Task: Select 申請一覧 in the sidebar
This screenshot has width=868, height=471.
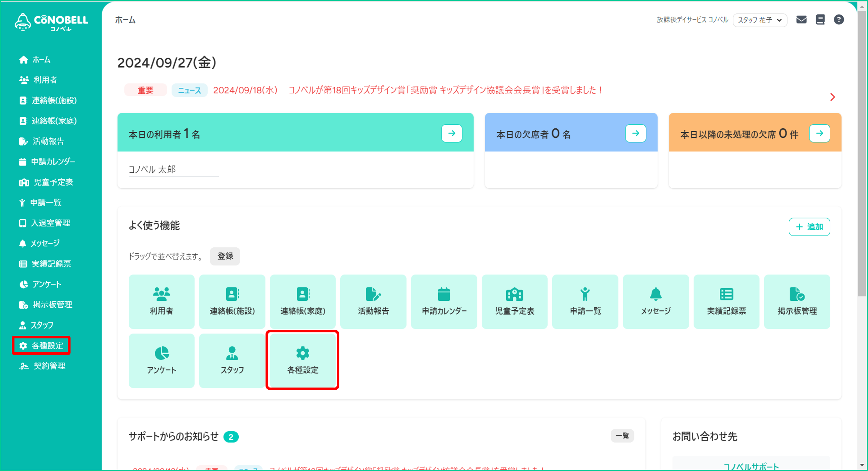Action: pos(40,203)
